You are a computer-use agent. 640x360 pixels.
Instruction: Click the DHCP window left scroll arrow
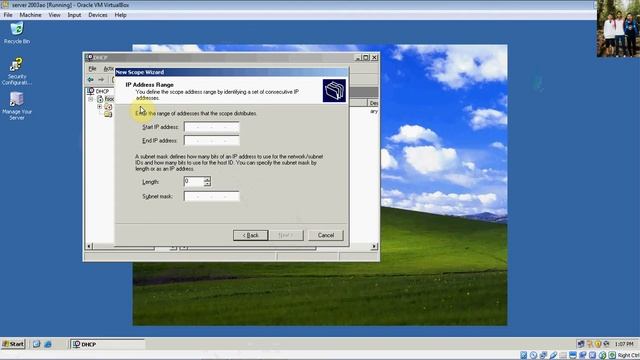pos(89,247)
